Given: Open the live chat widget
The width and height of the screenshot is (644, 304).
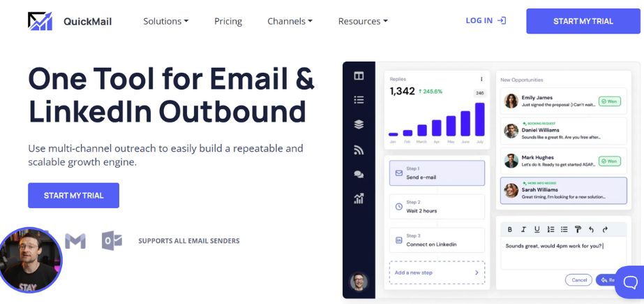Looking at the screenshot, I should pos(630,282).
